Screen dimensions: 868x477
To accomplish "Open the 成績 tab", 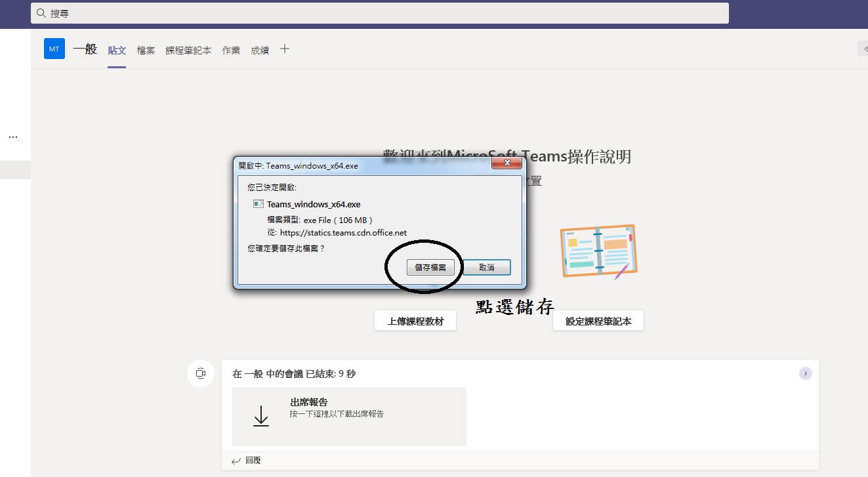I will coord(260,50).
